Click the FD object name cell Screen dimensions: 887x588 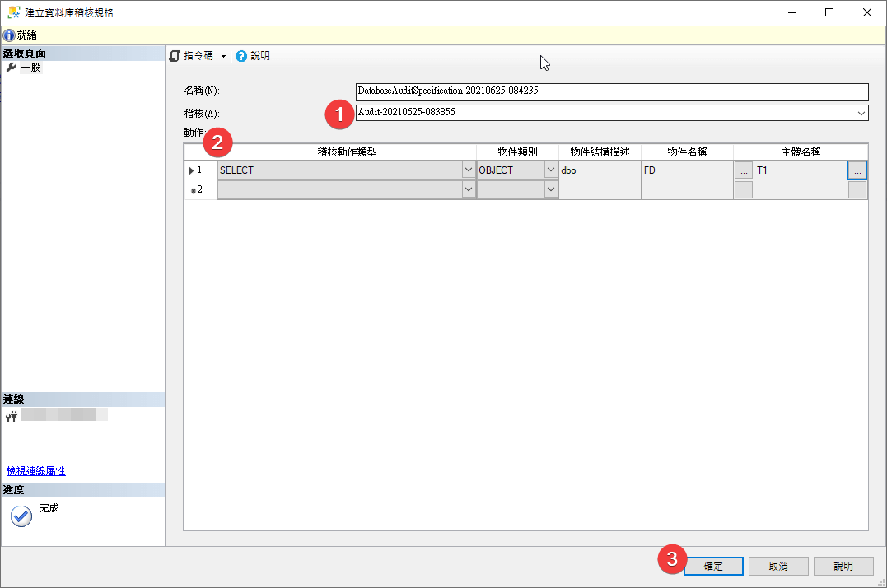point(687,170)
